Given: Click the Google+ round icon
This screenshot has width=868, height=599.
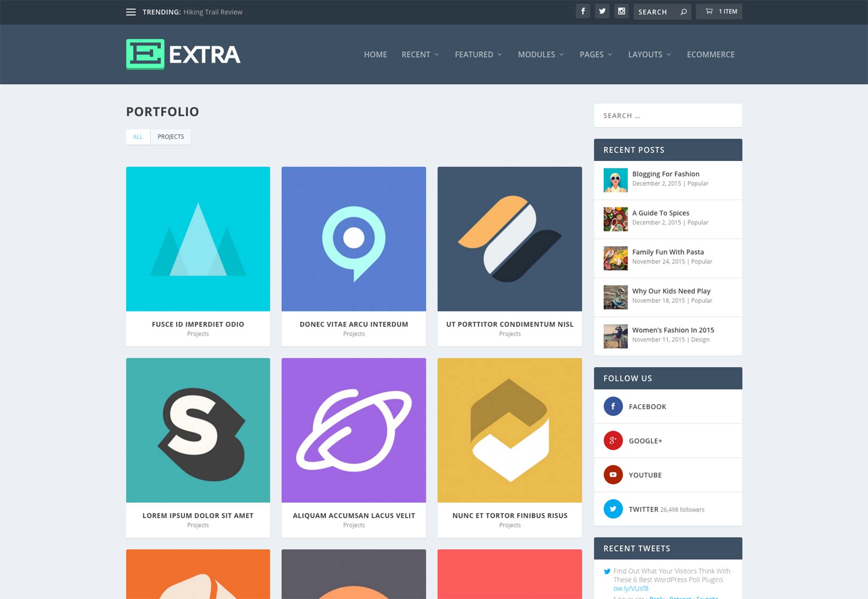Looking at the screenshot, I should pyautogui.click(x=613, y=440).
